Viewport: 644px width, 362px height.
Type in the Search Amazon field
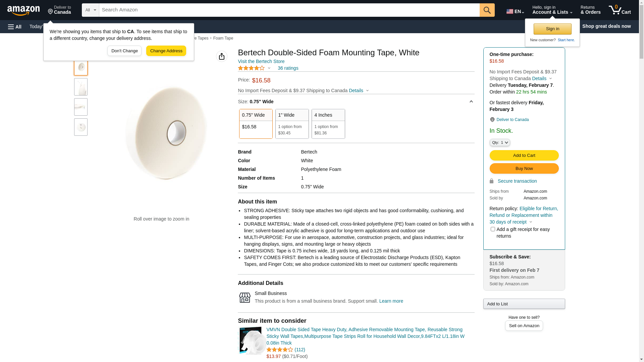pos(289,10)
